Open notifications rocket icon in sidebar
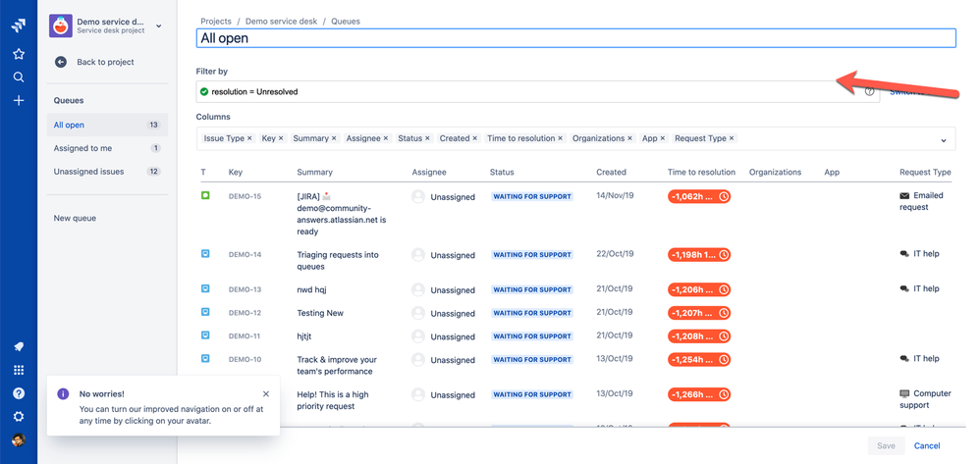 (19, 346)
